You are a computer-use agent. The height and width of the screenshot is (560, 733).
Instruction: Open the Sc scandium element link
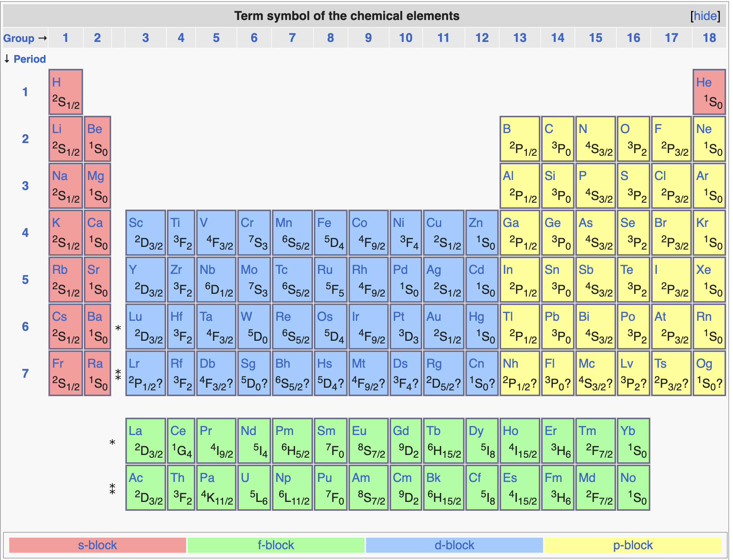(x=136, y=223)
